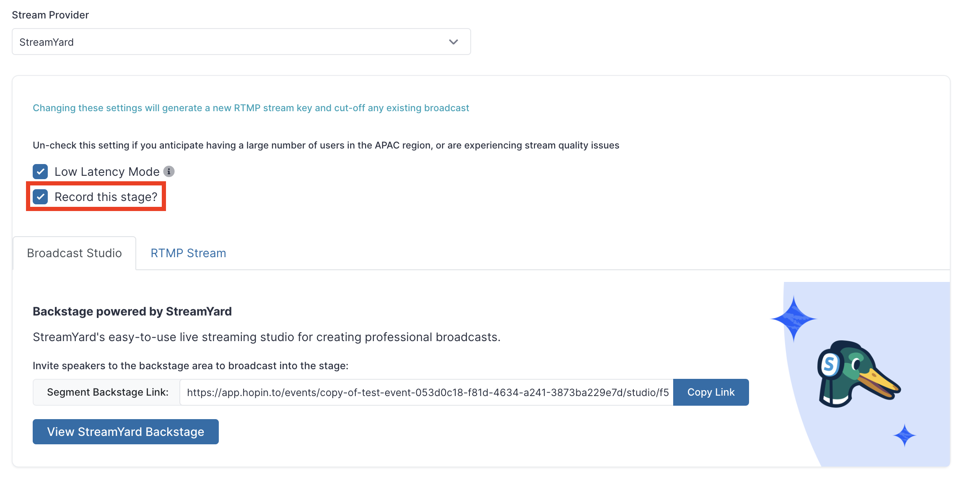Screen dimensions: 980x485
Task: Click StreamYard's easy-to-use live streaming studio description
Action: tap(267, 337)
